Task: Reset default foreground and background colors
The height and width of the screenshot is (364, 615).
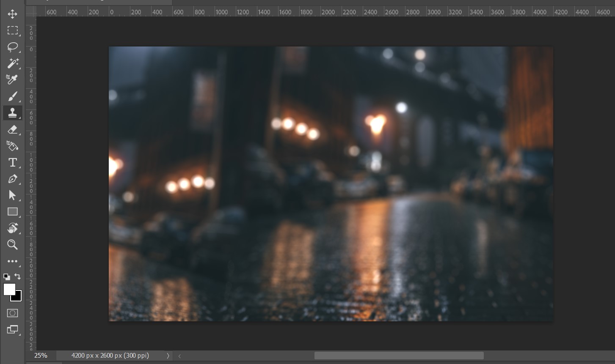Action: tap(6, 277)
